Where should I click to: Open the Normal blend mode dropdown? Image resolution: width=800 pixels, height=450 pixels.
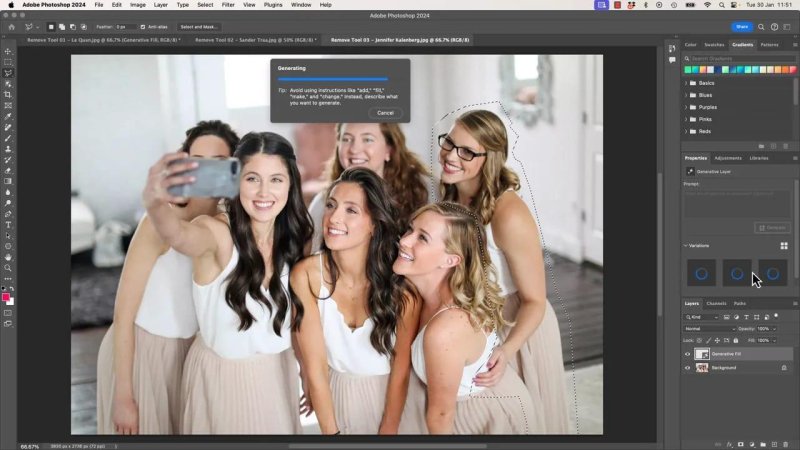pos(710,329)
